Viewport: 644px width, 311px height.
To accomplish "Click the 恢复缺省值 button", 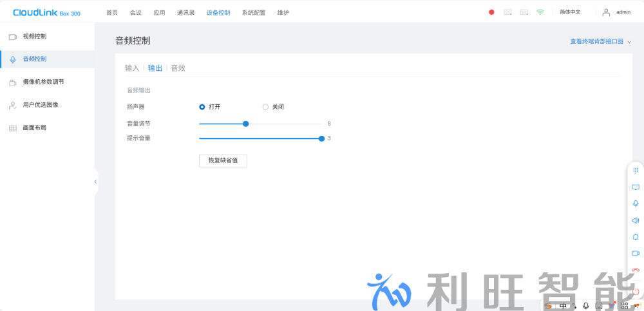I will click(223, 160).
